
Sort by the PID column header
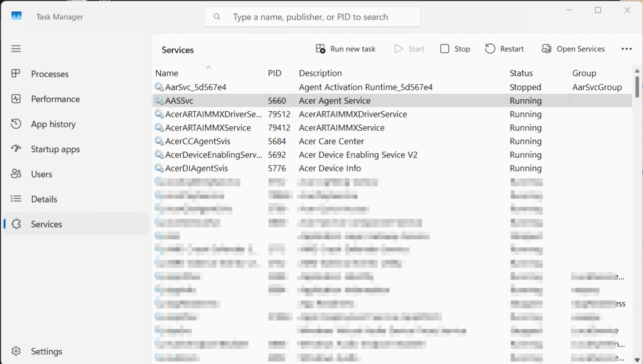click(x=279, y=73)
